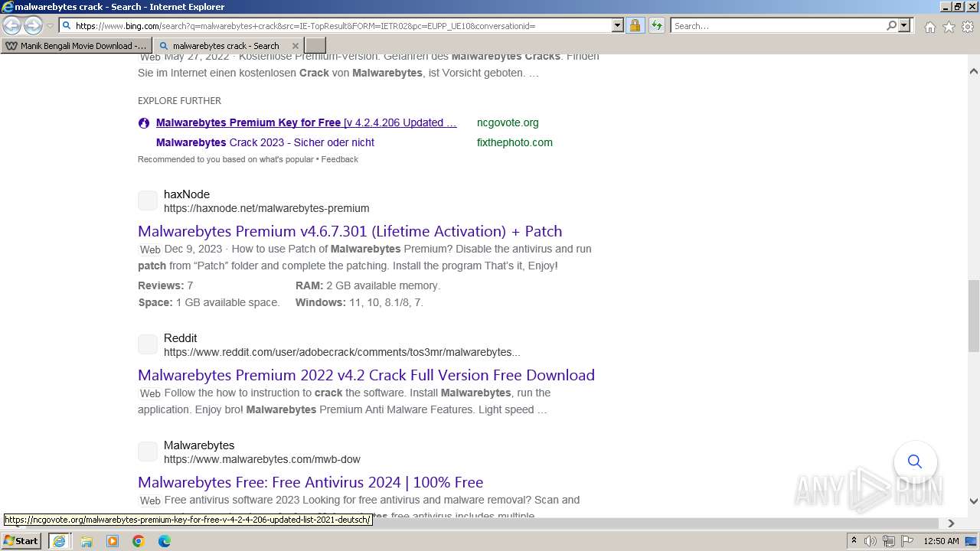This screenshot has width=980, height=551.
Task: Click horizontal scrollbar right arrow
Action: pyautogui.click(x=951, y=523)
